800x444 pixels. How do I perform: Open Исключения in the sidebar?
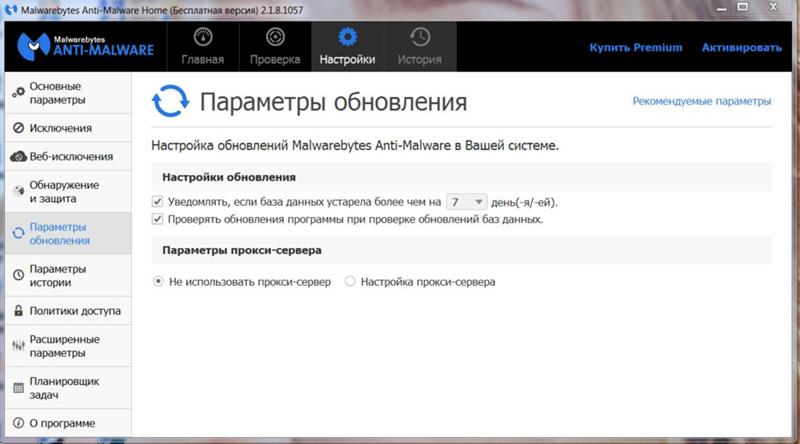pyautogui.click(x=68, y=128)
